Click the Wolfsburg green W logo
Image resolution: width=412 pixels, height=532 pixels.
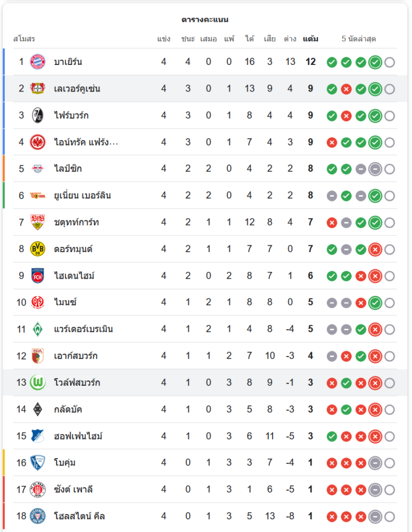point(38,383)
